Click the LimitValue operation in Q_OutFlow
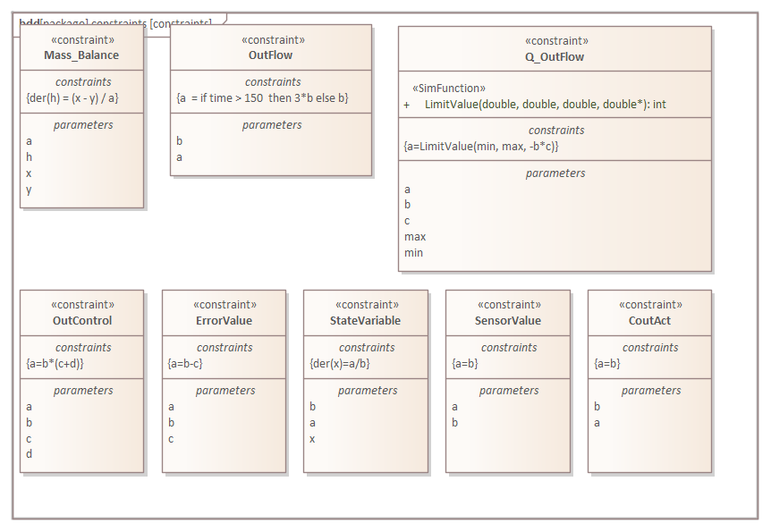This screenshot has width=771, height=532. point(545,105)
